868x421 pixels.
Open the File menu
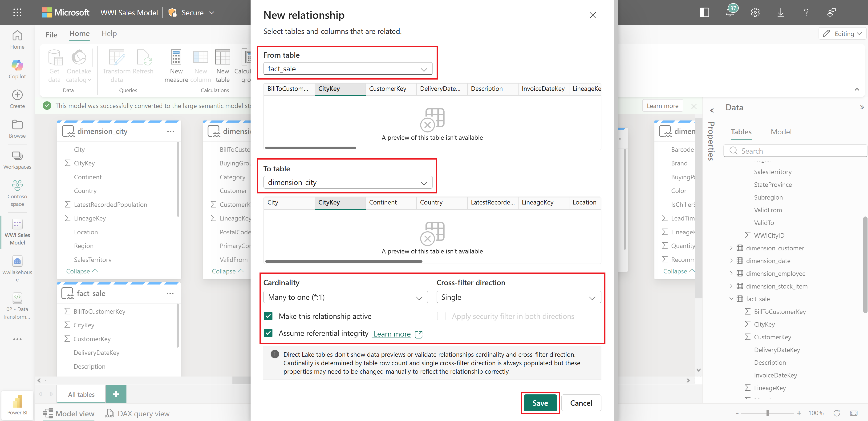[52, 35]
